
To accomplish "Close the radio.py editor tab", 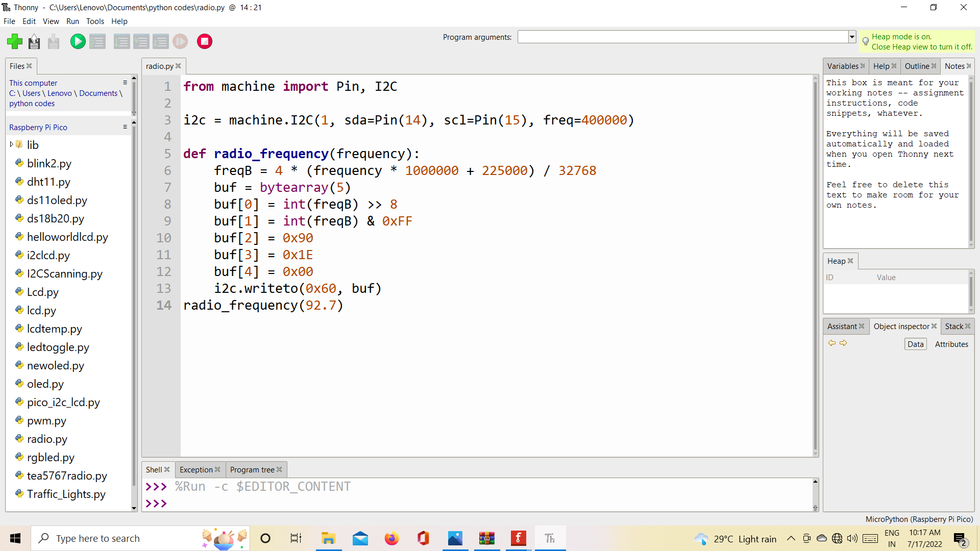I will pyautogui.click(x=178, y=66).
